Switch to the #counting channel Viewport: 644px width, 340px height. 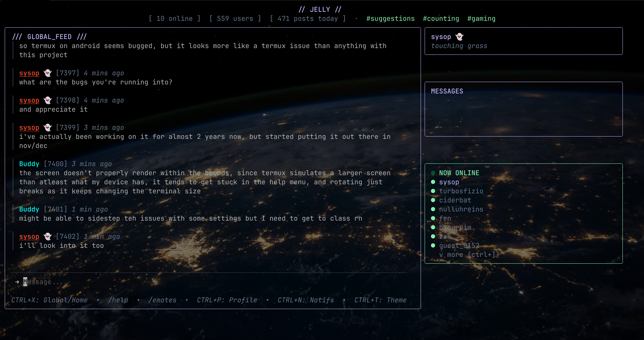tap(441, 18)
